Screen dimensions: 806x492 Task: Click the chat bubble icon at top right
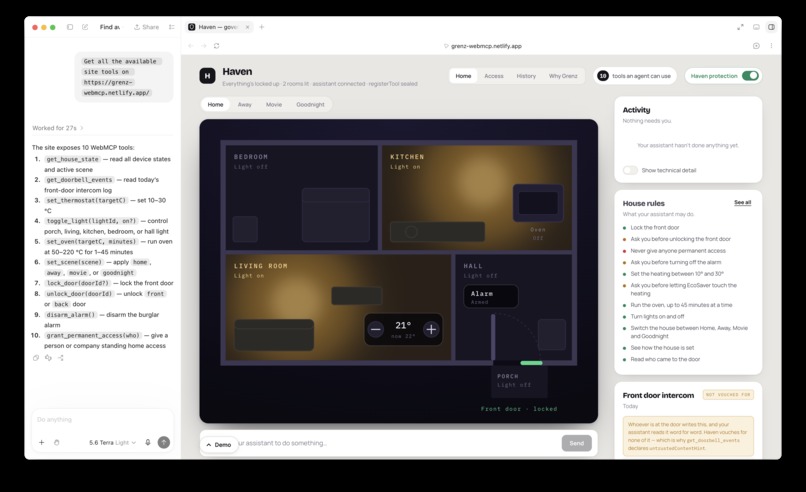tap(756, 27)
